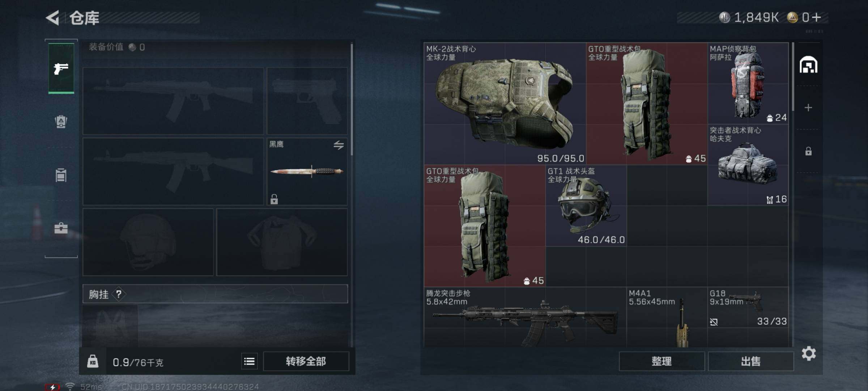Viewport: 868px width, 391px height.
Task: Select the clipboard-style sidebar icon
Action: coord(61,175)
